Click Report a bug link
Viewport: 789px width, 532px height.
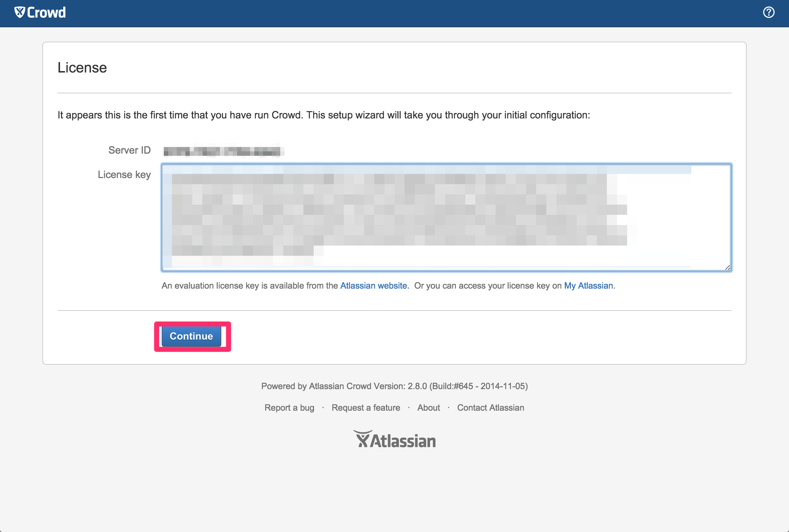289,408
